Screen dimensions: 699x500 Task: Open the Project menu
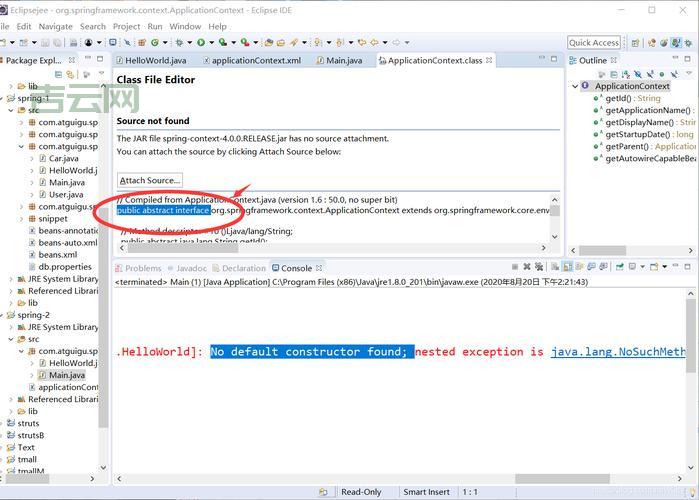tap(126, 26)
